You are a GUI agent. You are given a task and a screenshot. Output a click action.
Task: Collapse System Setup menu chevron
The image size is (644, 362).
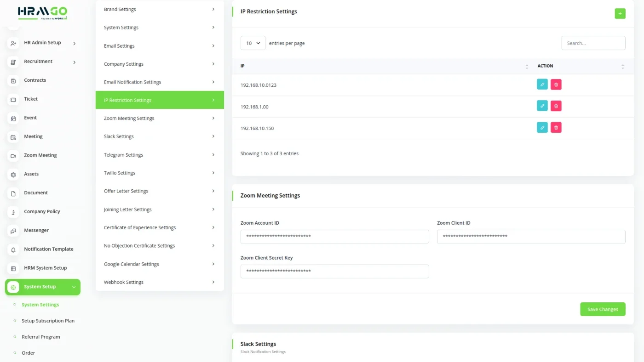coord(74,287)
